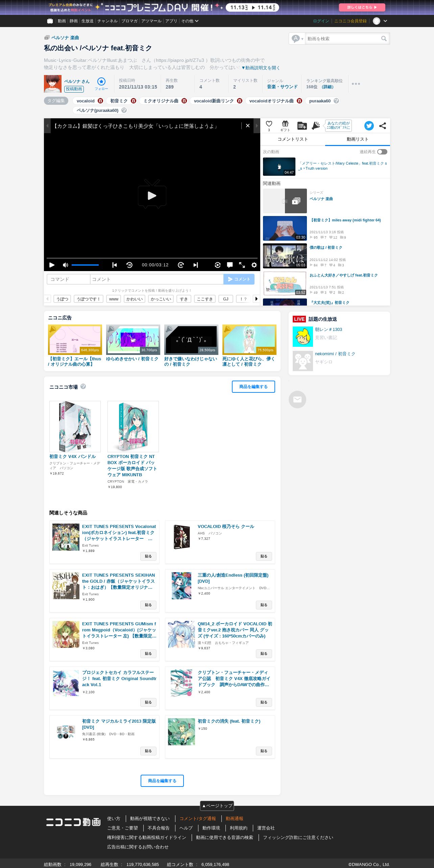Toggle comment display on player
434x868 pixels.
(230, 265)
